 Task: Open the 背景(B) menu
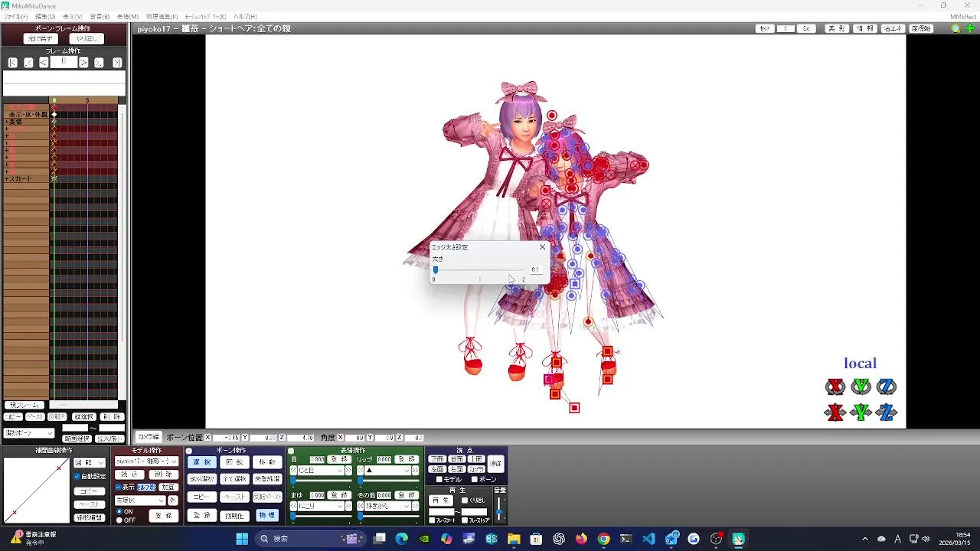pyautogui.click(x=100, y=17)
